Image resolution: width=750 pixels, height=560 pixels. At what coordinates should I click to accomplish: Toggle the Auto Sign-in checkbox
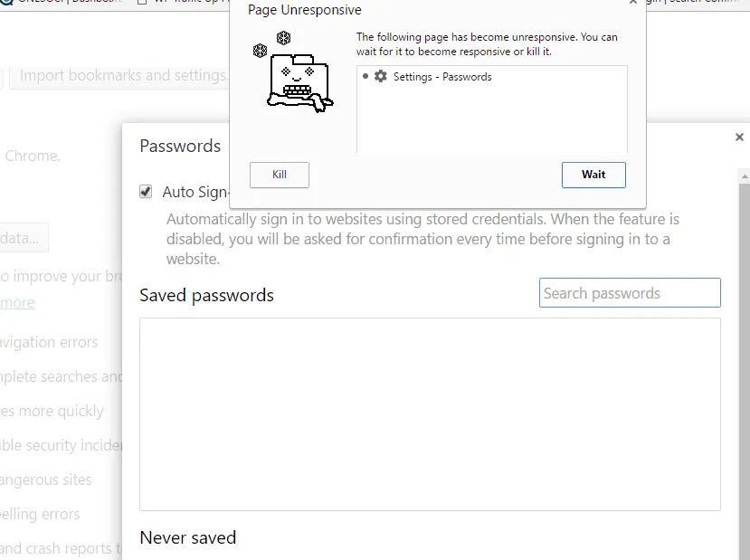click(146, 191)
